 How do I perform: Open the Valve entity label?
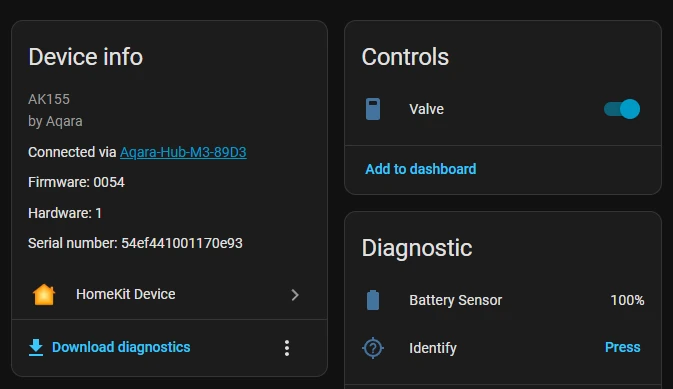coord(426,109)
